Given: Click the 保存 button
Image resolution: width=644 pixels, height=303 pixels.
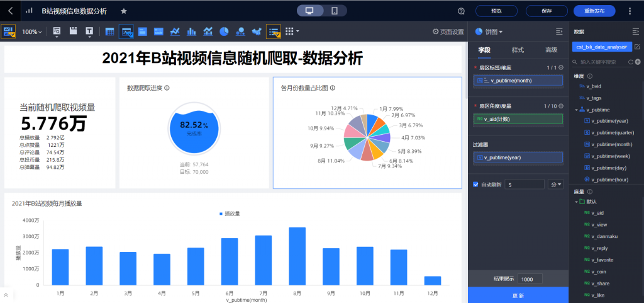Looking at the screenshot, I should coord(547,11).
